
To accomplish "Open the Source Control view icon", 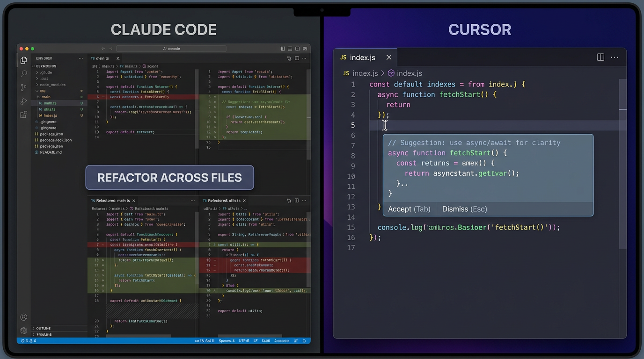I will tap(23, 88).
